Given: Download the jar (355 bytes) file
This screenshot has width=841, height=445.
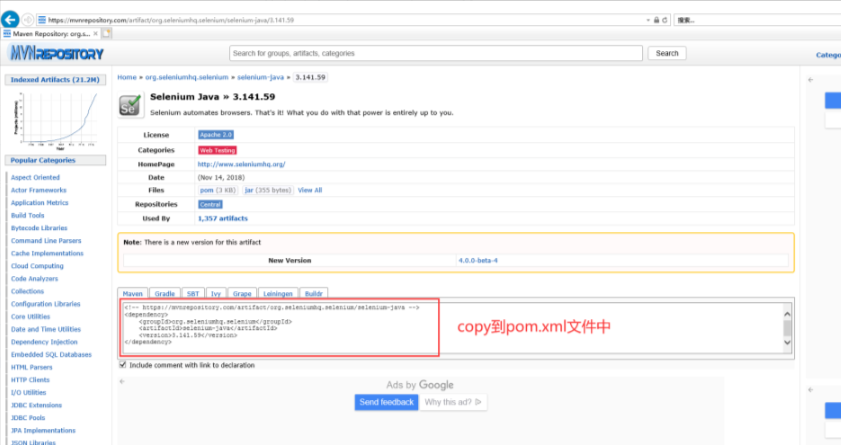Looking at the screenshot, I should pos(268,190).
